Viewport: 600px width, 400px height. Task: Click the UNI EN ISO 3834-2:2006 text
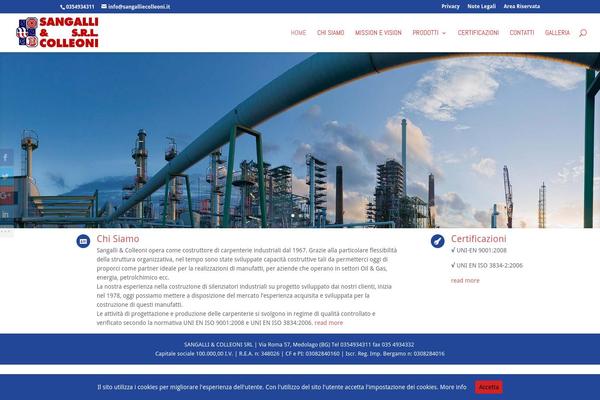click(487, 265)
